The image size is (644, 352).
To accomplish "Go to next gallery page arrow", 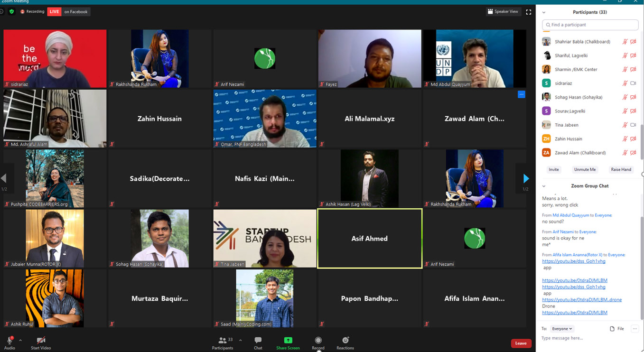I will [x=525, y=178].
